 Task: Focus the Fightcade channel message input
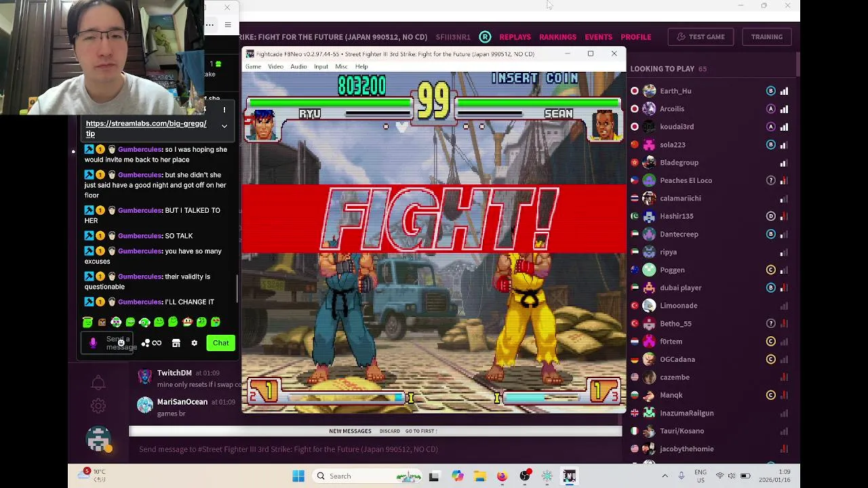(375, 449)
